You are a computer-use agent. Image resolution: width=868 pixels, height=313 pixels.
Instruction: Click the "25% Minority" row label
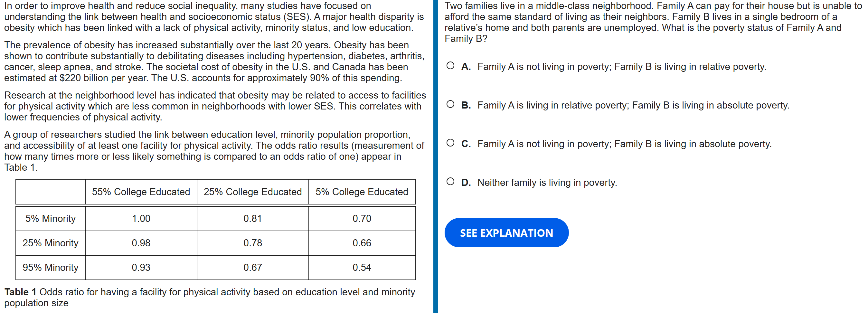[x=51, y=243]
